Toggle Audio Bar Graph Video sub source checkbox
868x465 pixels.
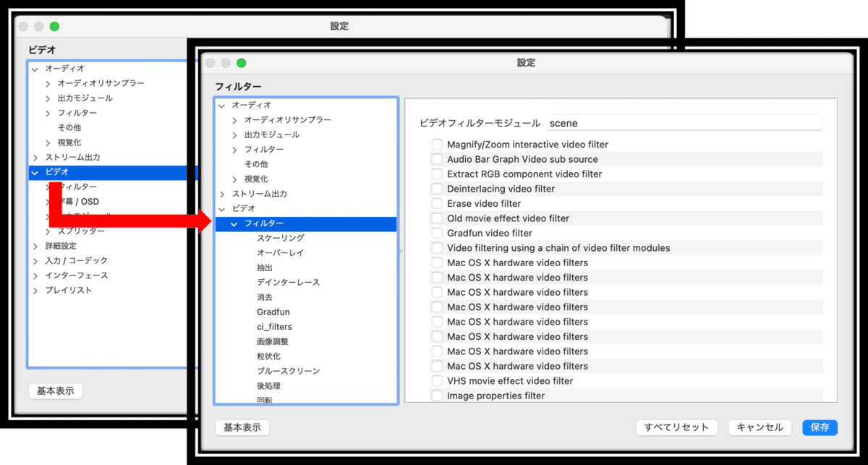(437, 159)
